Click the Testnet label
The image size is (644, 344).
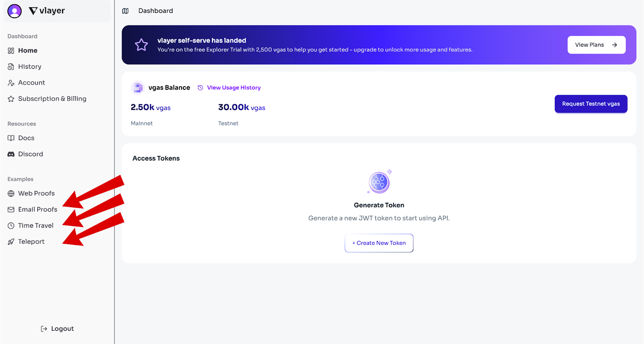228,124
